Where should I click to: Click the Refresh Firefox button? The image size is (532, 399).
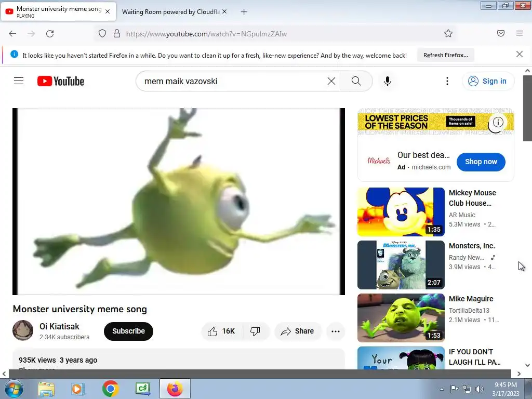tap(445, 55)
